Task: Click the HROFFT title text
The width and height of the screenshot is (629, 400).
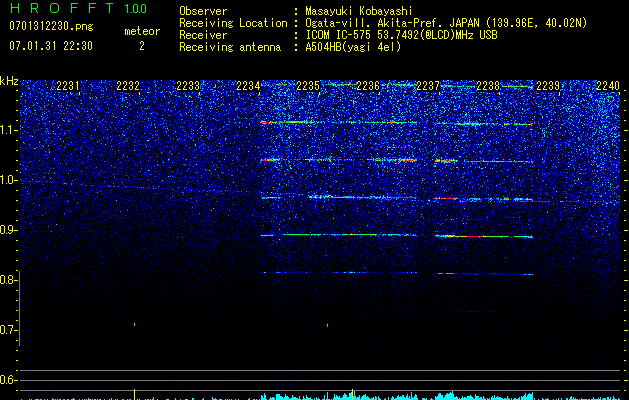Action: tap(62, 8)
